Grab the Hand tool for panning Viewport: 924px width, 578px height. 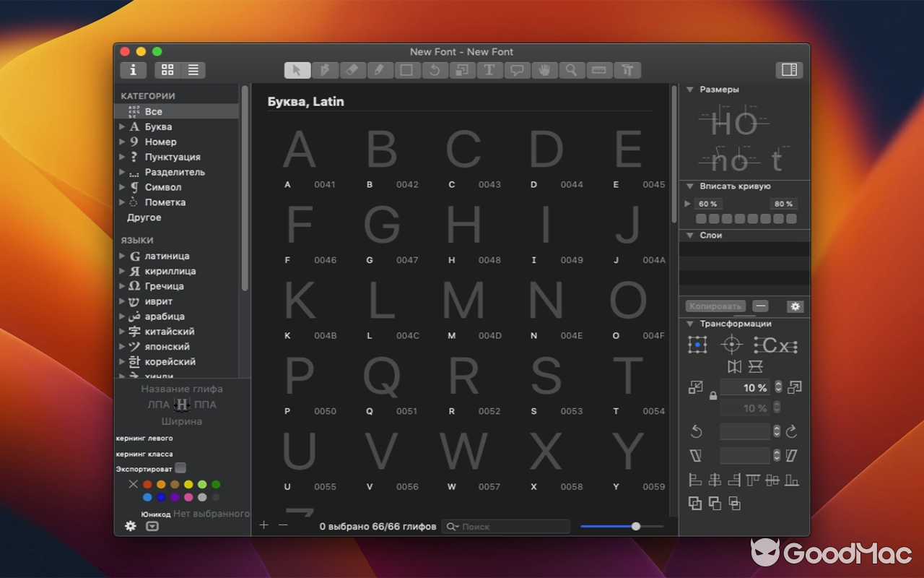(544, 70)
